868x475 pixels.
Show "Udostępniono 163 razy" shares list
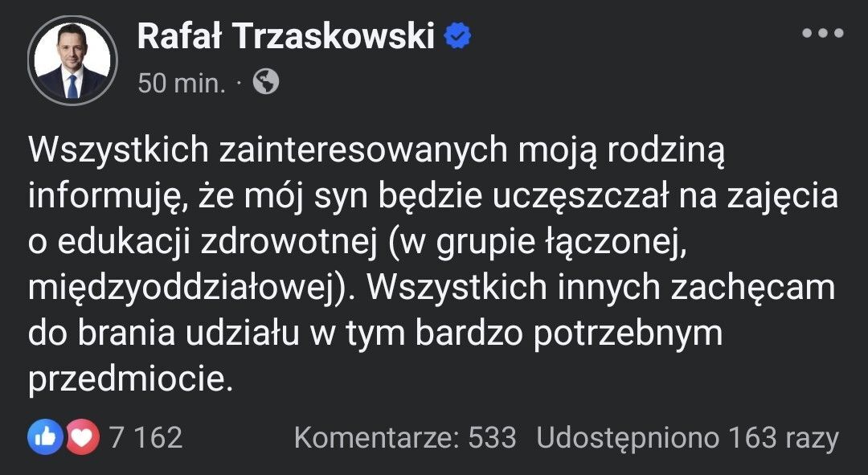pyautogui.click(x=687, y=438)
